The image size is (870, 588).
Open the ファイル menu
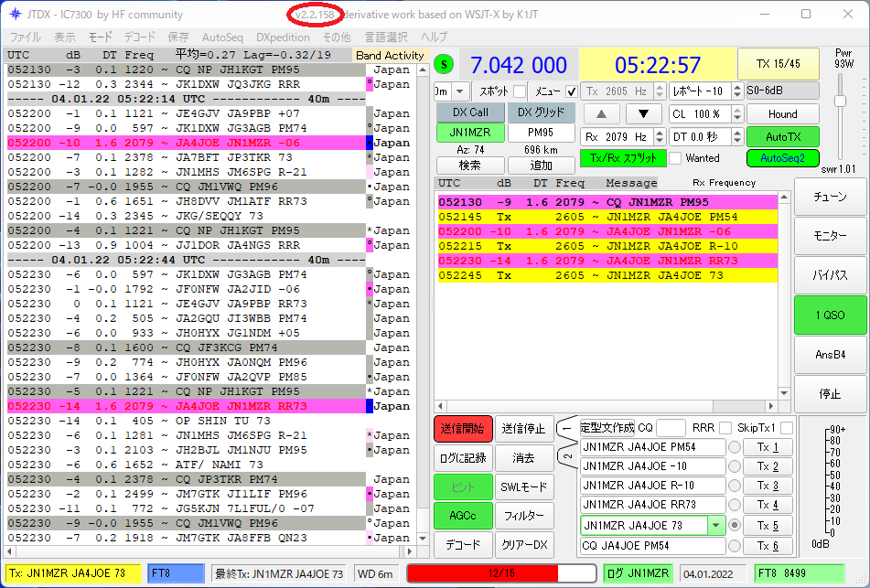click(25, 37)
